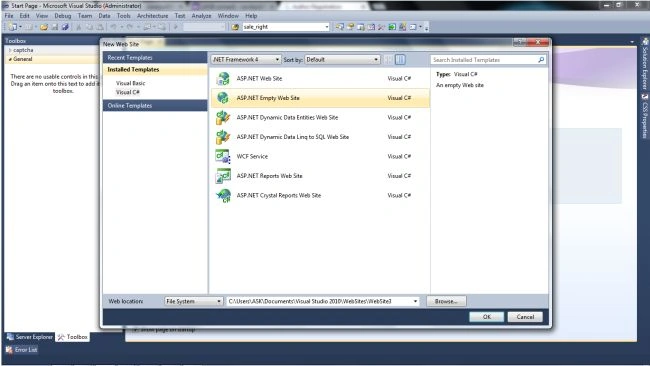
Task: Open the Help menu
Action: click(251, 16)
